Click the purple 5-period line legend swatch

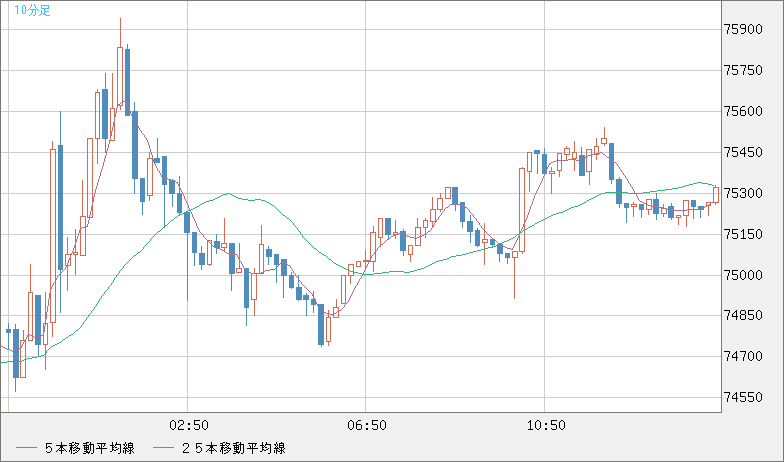tap(26, 448)
